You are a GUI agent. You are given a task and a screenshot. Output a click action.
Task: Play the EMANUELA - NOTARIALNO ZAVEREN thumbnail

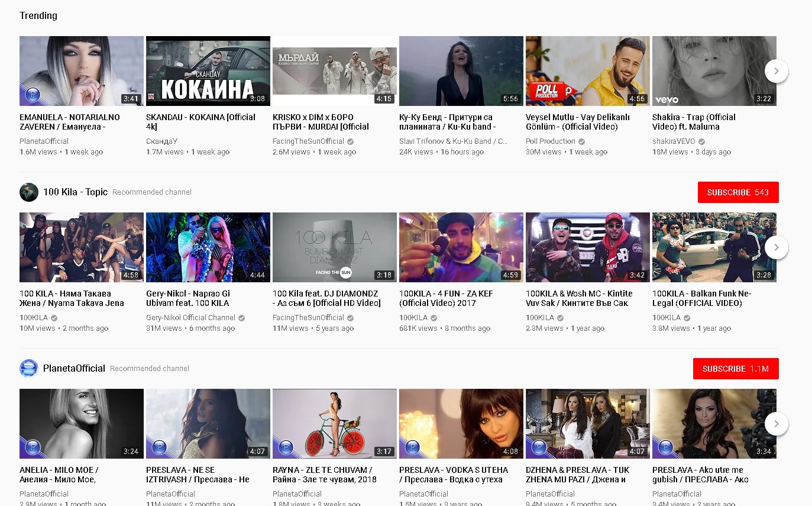coord(82,71)
